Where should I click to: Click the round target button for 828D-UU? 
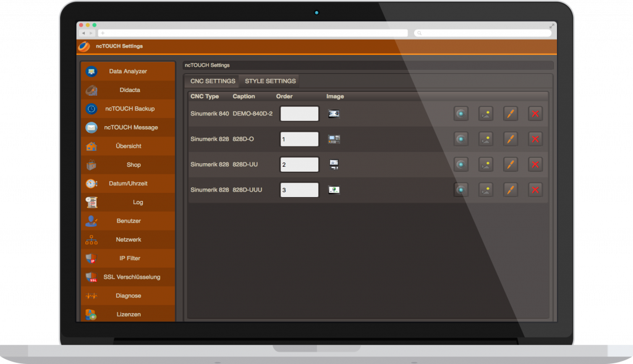(x=461, y=164)
